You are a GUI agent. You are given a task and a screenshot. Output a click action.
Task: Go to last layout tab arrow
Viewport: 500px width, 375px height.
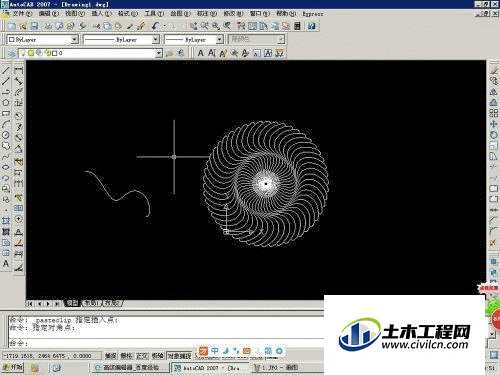[x=57, y=304]
